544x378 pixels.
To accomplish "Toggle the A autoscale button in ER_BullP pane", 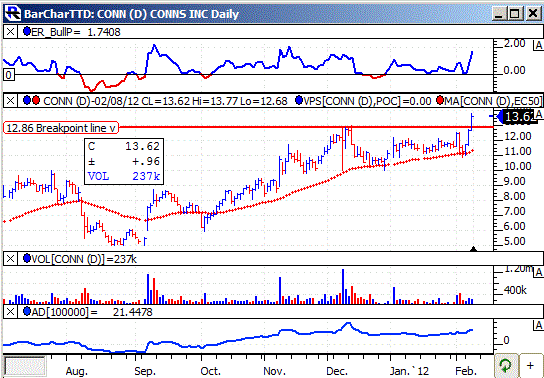I will pyautogui.click(x=538, y=46).
